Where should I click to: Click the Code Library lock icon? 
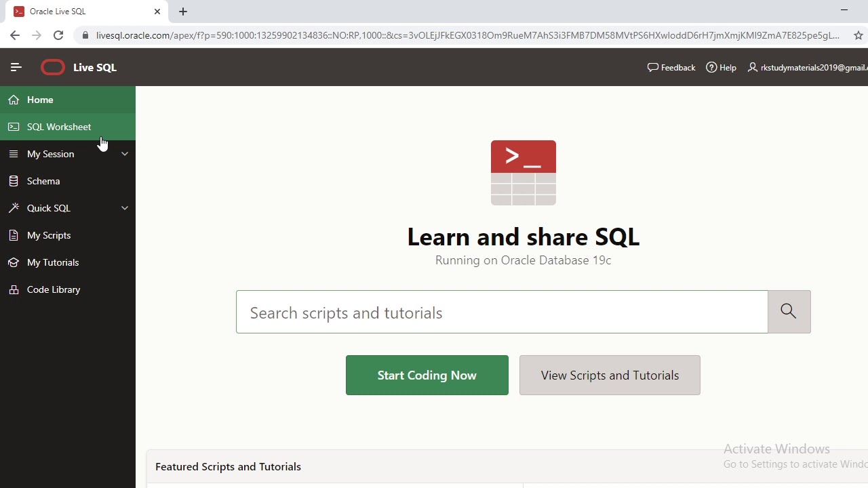point(14,289)
